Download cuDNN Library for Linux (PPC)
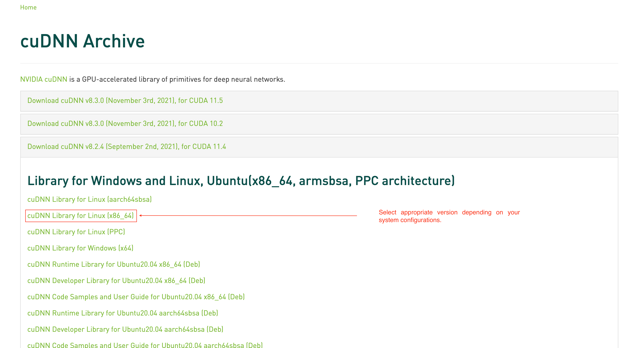Viewport: 644px width, 348px height. pyautogui.click(x=76, y=232)
